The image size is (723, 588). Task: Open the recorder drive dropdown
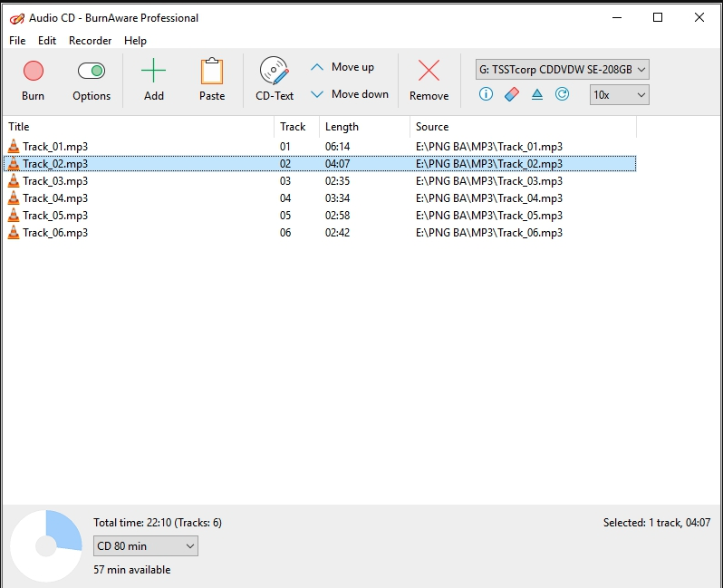click(x=563, y=70)
